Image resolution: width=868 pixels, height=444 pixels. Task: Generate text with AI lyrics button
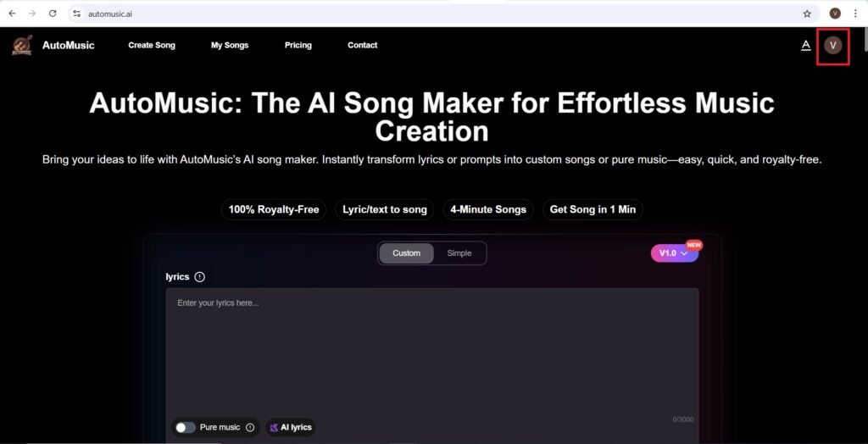[x=291, y=427]
